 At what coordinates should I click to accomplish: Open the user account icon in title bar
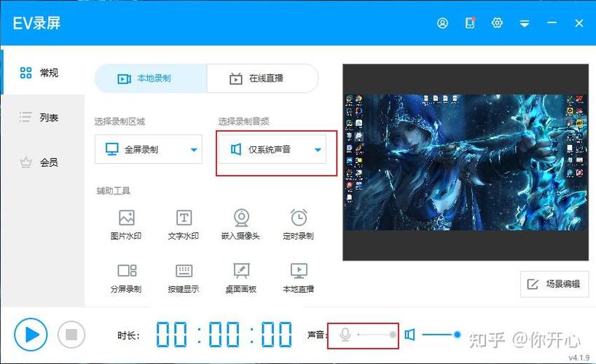442,23
